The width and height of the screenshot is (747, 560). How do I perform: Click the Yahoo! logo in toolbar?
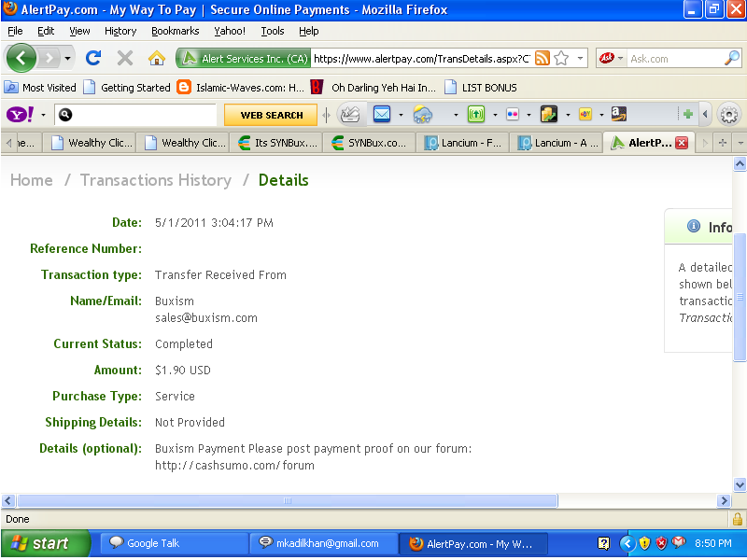click(20, 114)
